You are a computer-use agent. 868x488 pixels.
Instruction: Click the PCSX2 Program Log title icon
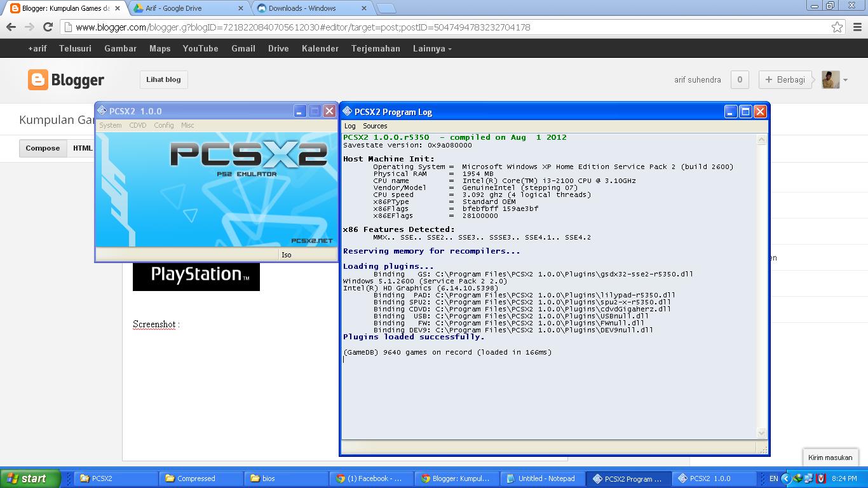(x=347, y=111)
